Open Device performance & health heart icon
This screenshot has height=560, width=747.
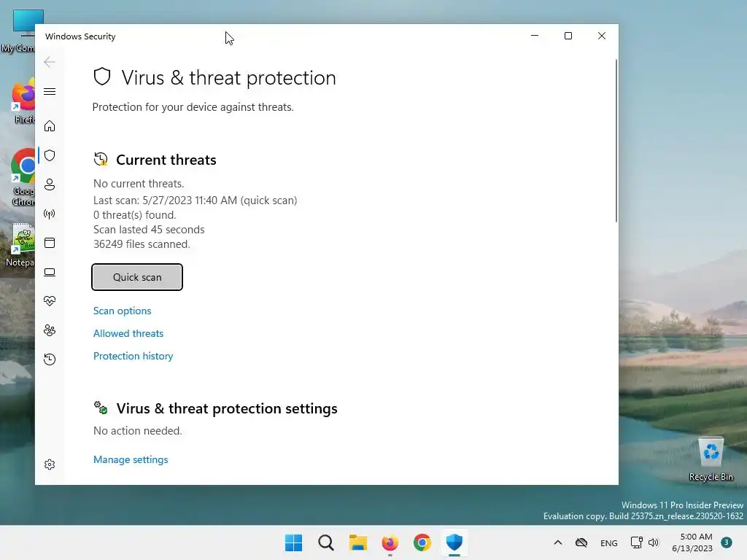[50, 301]
